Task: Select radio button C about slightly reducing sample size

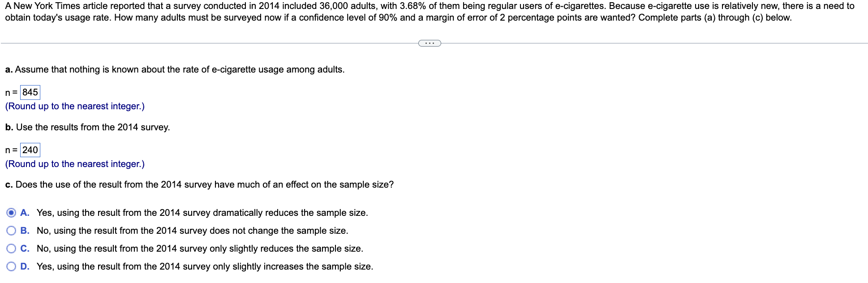Action: (x=11, y=249)
